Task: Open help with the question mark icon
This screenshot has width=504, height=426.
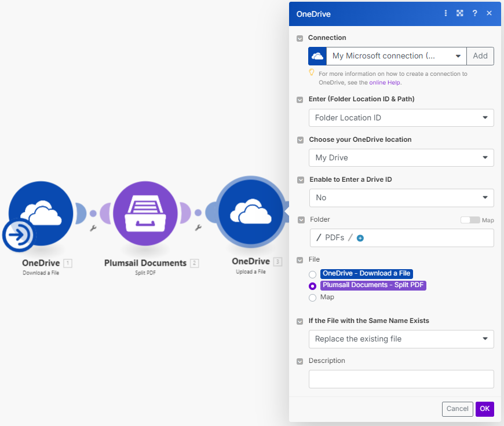Action: pyautogui.click(x=475, y=13)
